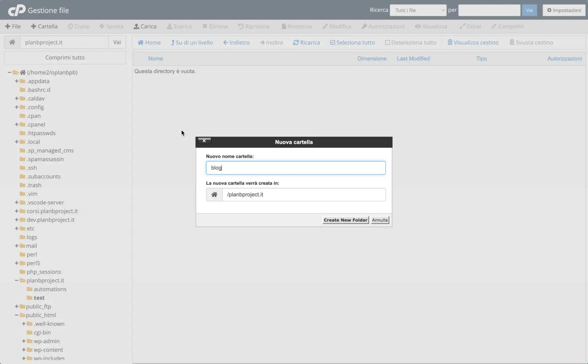588x364 pixels.
Task: Collapse the planbproject.it folder
Action: tap(17, 281)
